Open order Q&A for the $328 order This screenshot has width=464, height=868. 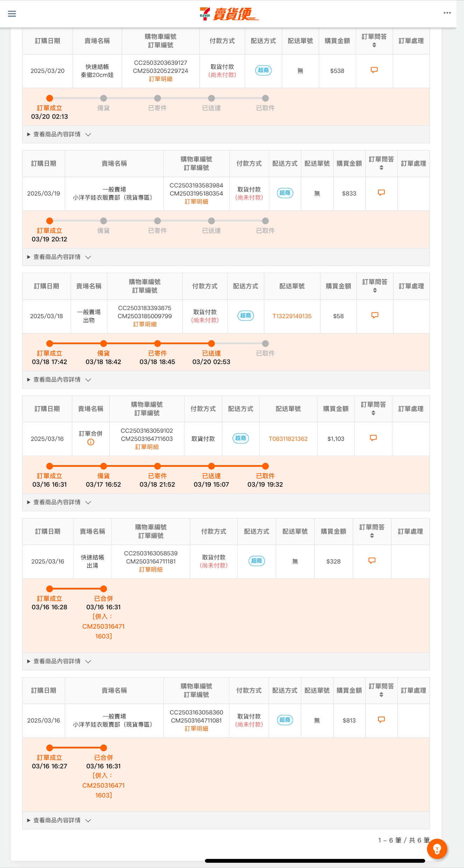pos(372,561)
